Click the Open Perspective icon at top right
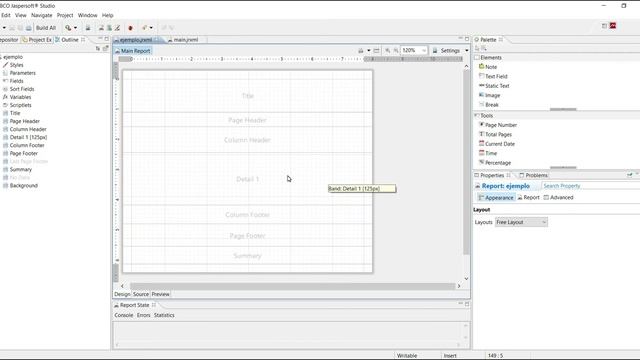The width and height of the screenshot is (640, 360). pyautogui.click(x=604, y=26)
